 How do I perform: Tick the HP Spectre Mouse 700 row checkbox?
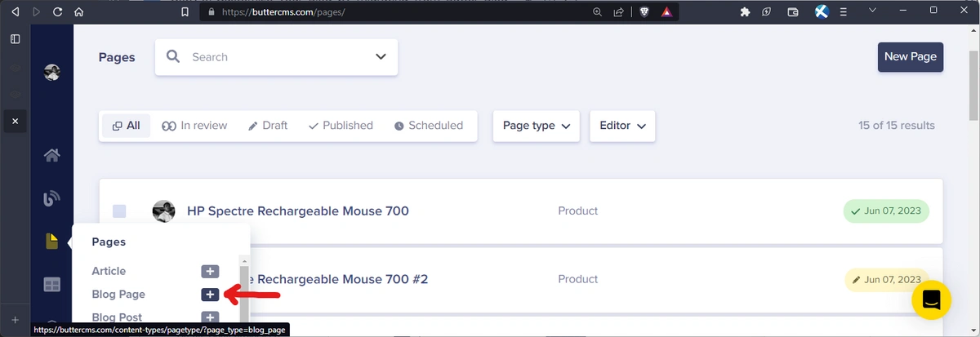[119, 211]
